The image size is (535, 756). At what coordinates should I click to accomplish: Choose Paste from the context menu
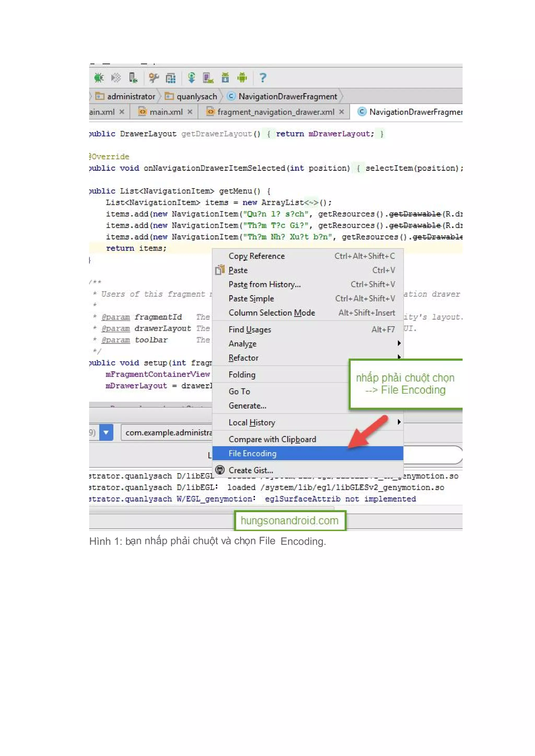(x=238, y=270)
